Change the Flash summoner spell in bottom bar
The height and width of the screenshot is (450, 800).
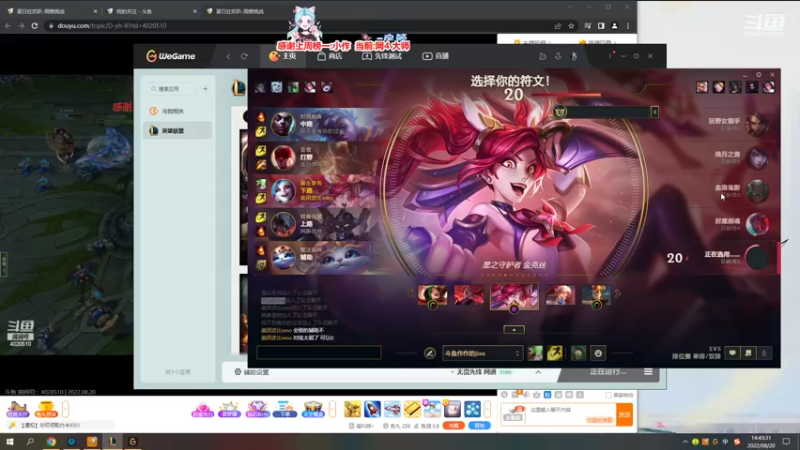[555, 353]
